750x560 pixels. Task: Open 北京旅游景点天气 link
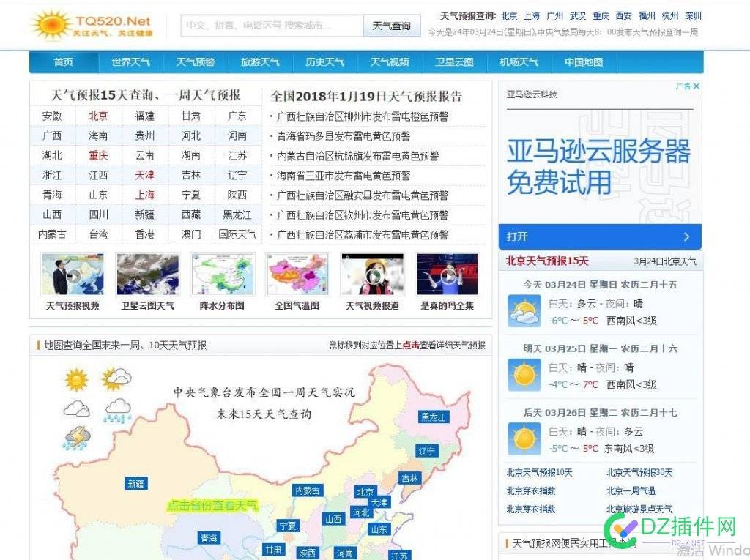click(639, 509)
